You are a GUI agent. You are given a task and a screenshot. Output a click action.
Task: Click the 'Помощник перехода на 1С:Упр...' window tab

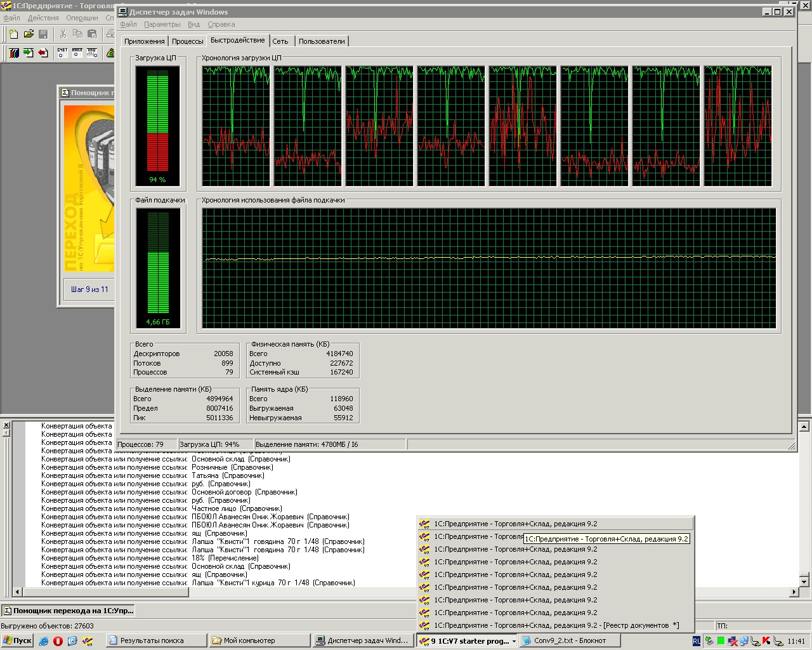[x=68, y=611]
